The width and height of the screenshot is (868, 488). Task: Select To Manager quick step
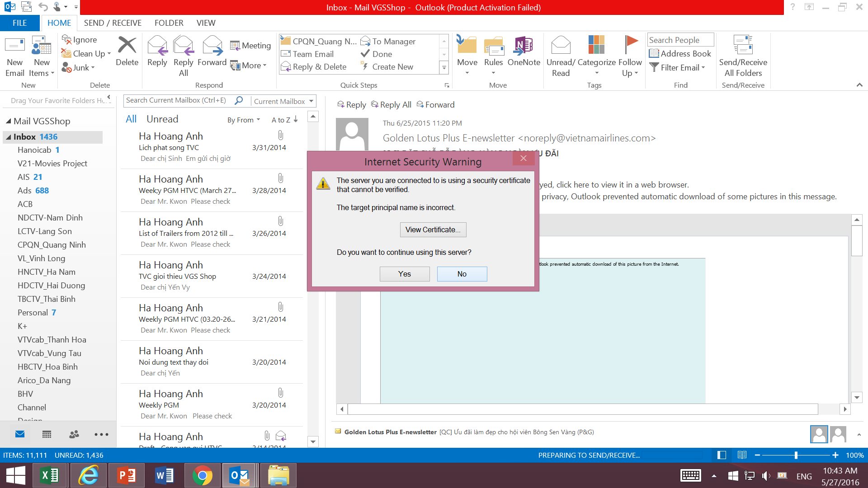pos(388,41)
